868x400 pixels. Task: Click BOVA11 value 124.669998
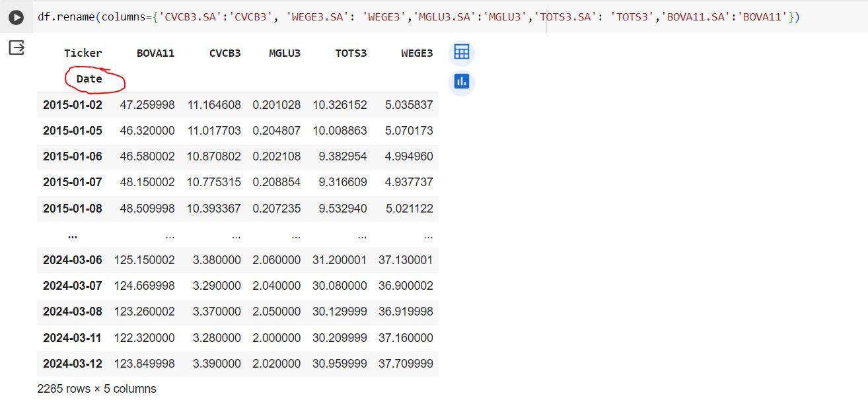click(x=145, y=286)
